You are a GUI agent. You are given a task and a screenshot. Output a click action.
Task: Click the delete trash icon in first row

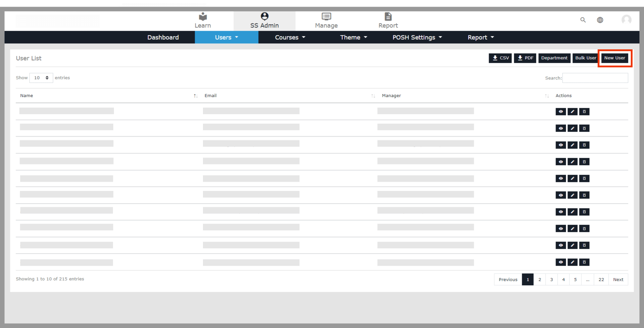584,112
